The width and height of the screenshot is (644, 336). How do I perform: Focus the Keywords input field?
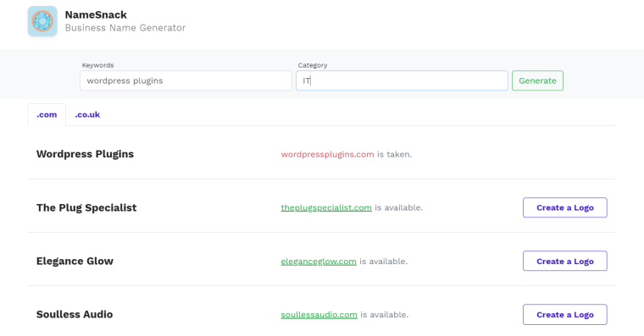186,80
